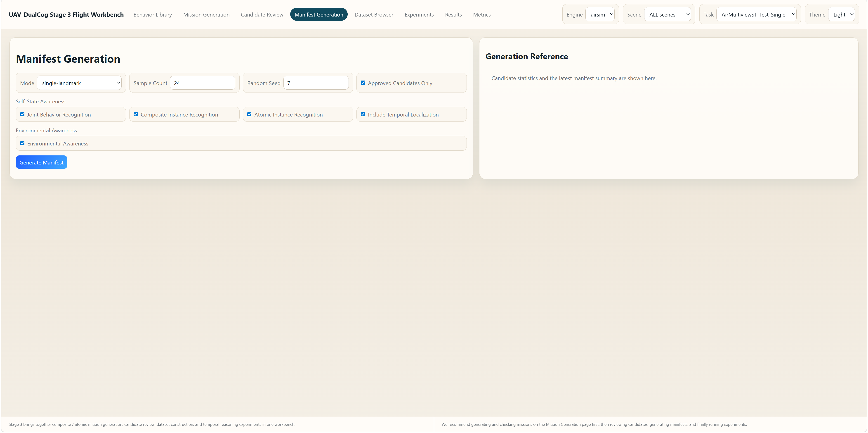Disable Joint Behavior Recognition
This screenshot has width=868, height=433.
point(22,114)
